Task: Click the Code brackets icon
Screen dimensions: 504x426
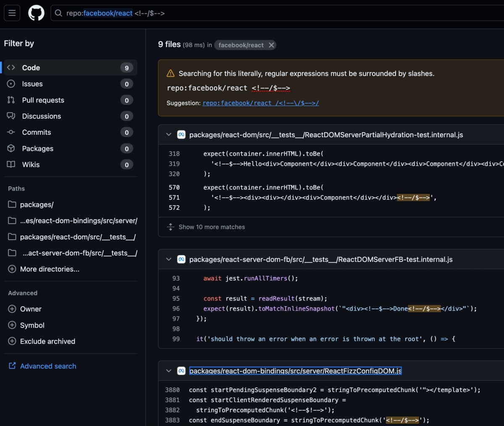Action: 11,68
